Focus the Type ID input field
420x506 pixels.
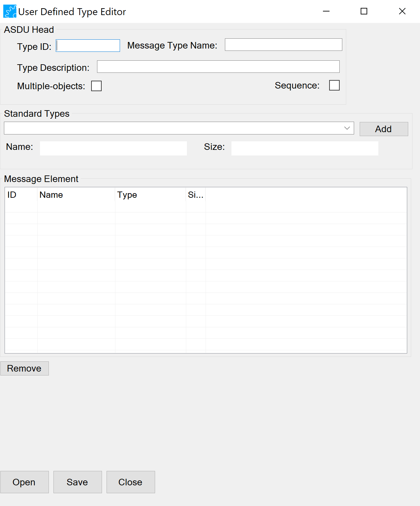(x=88, y=46)
